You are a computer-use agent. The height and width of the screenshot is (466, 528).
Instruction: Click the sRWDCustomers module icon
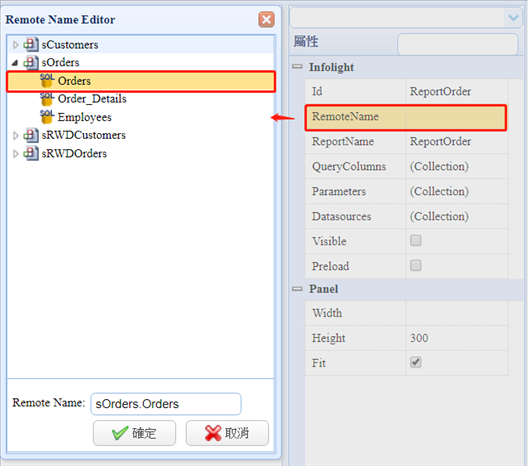31,135
